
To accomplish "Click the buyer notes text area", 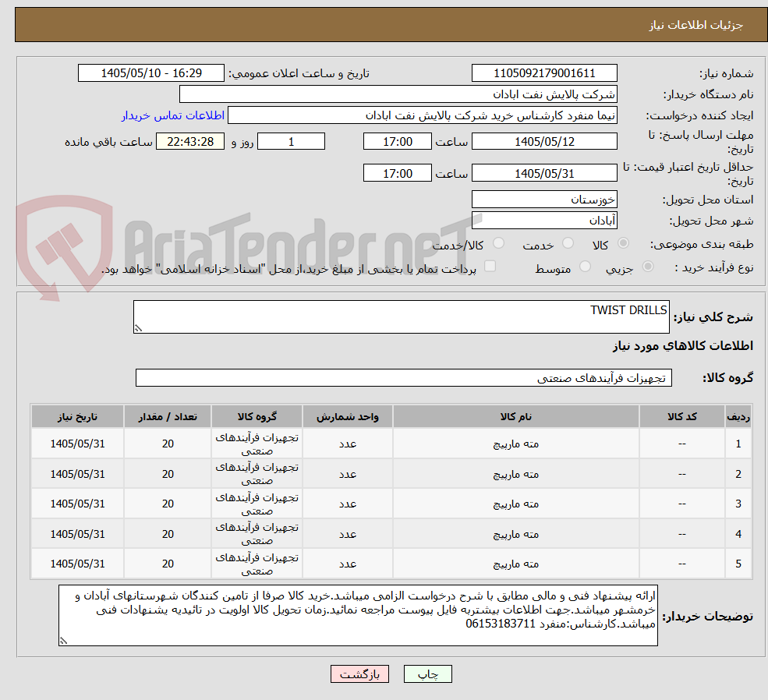I will pyautogui.click(x=358, y=616).
